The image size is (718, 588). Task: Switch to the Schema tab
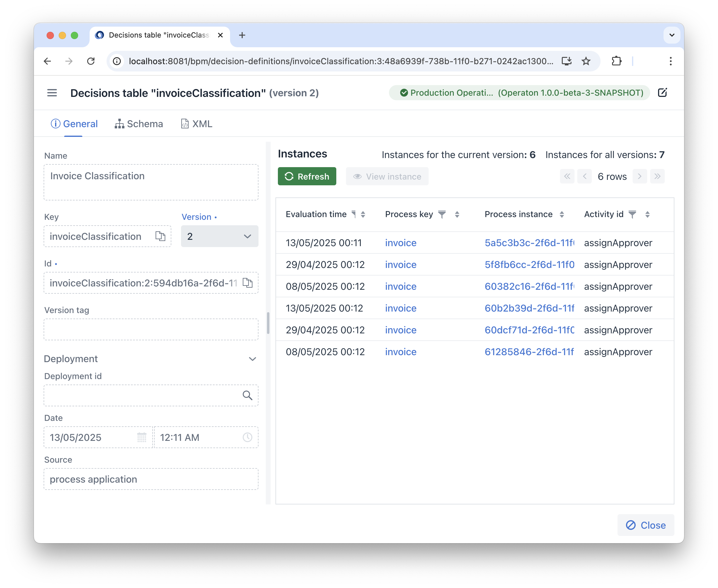pos(139,124)
